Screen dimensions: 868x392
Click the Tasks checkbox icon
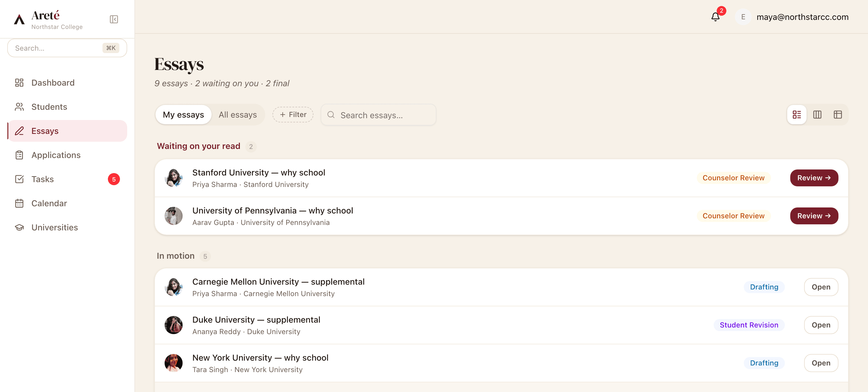click(19, 179)
